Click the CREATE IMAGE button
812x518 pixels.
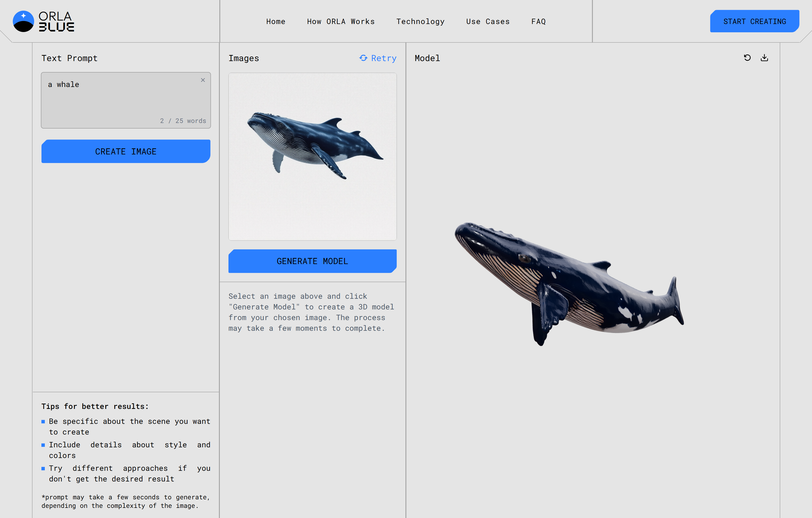coord(126,152)
